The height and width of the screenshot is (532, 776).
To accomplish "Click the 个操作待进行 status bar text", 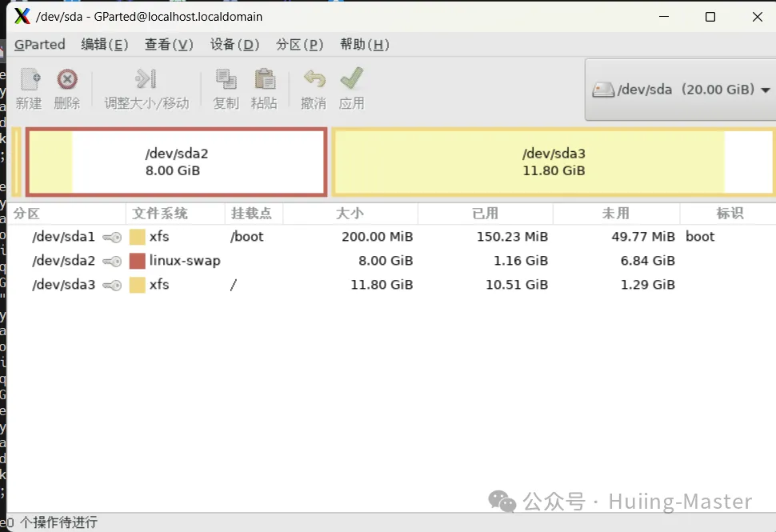I will (x=58, y=522).
